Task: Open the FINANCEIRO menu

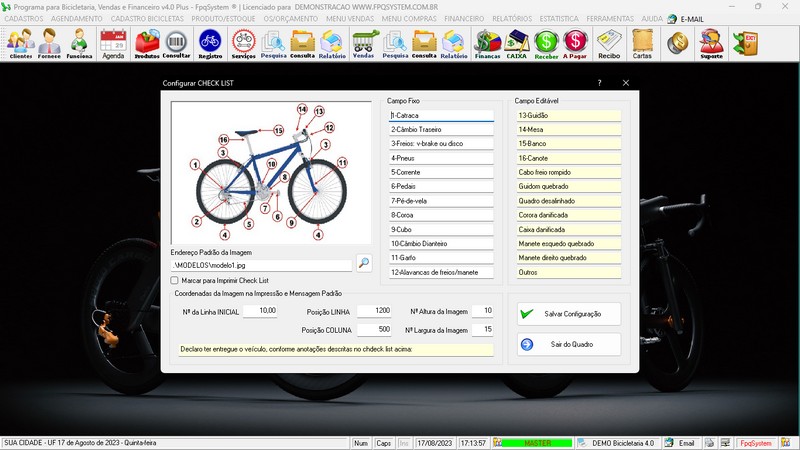Action: pos(464,18)
